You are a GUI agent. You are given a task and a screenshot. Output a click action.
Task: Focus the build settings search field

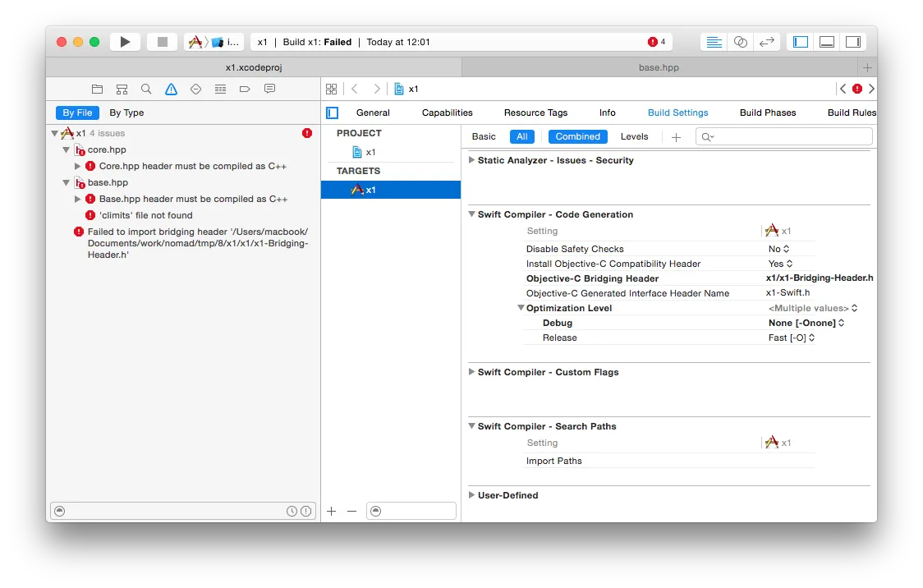click(783, 136)
